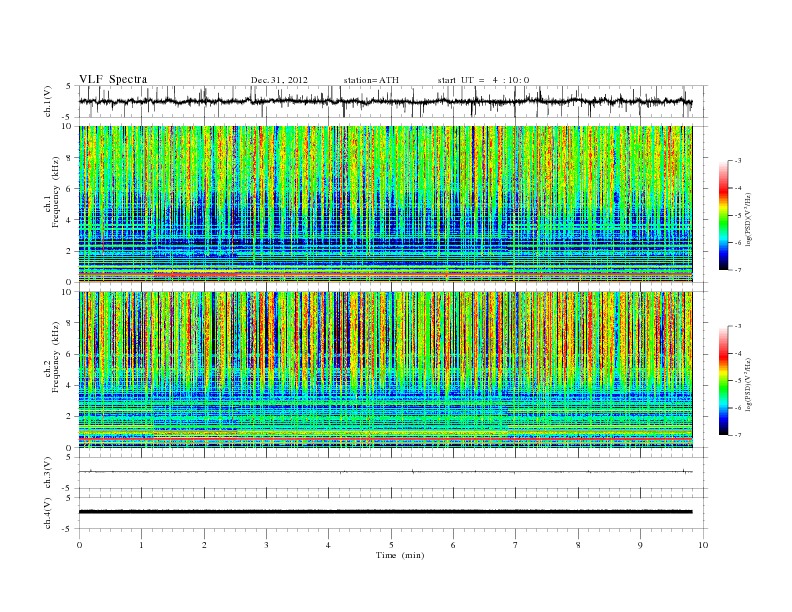Click the log(PSD) label beside ch.2 colorbar
This screenshot has height=612, width=792.
(749, 383)
